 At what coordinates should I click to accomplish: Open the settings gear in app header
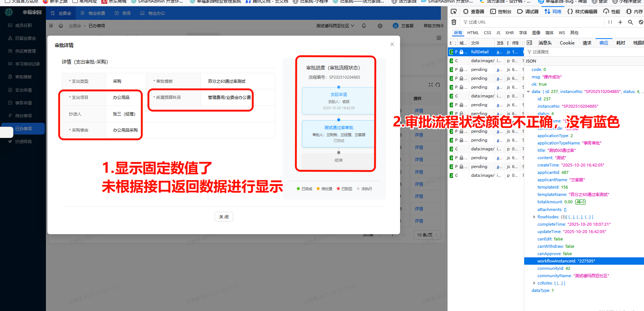pyautogui.click(x=380, y=26)
